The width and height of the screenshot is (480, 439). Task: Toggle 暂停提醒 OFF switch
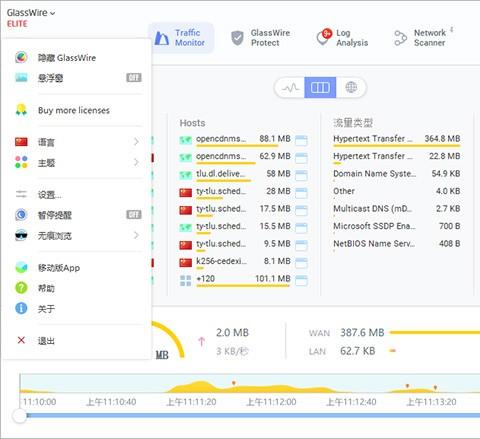(134, 214)
